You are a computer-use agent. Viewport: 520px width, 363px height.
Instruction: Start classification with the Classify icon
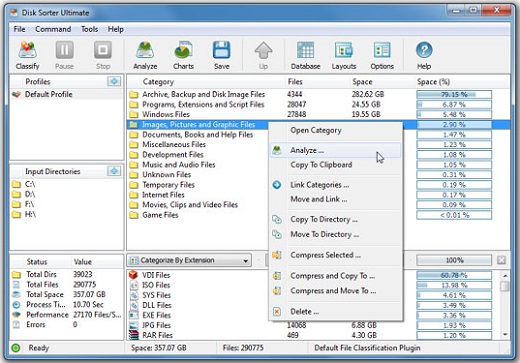27,55
